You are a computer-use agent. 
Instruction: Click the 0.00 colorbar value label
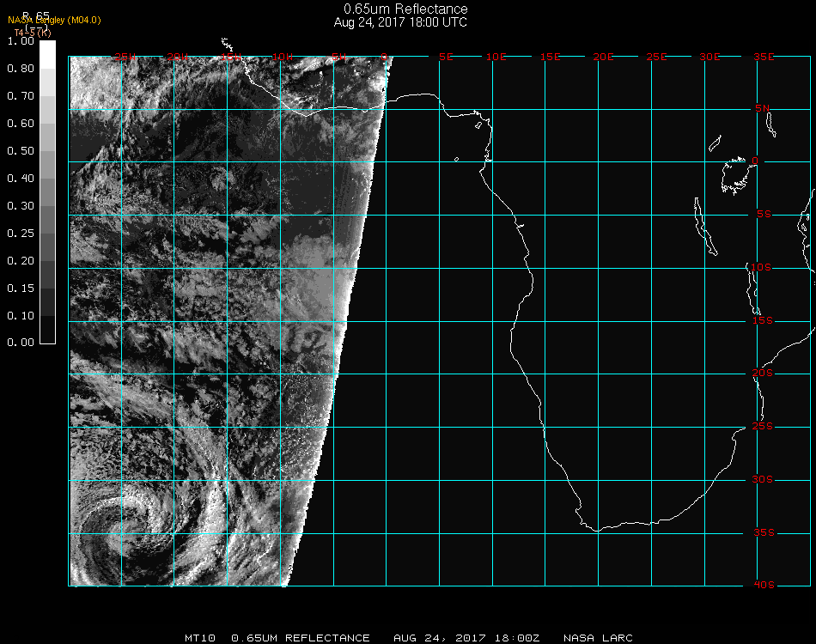(x=21, y=343)
